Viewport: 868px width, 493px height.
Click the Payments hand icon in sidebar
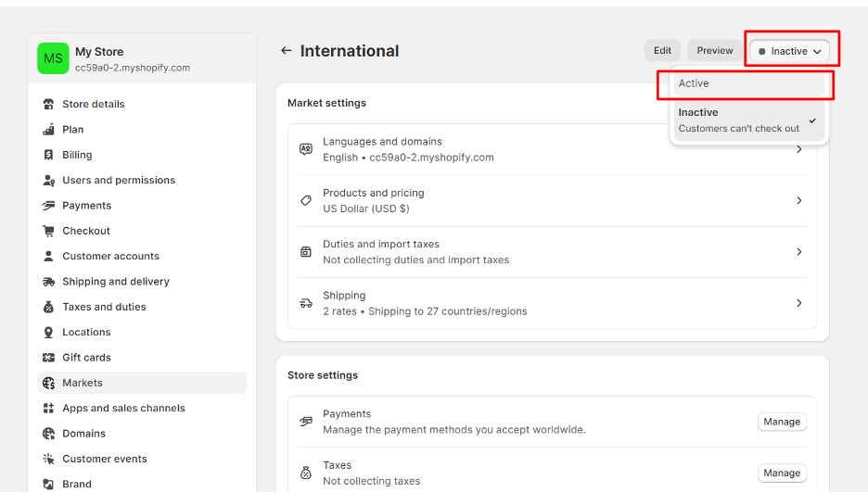pyautogui.click(x=49, y=206)
